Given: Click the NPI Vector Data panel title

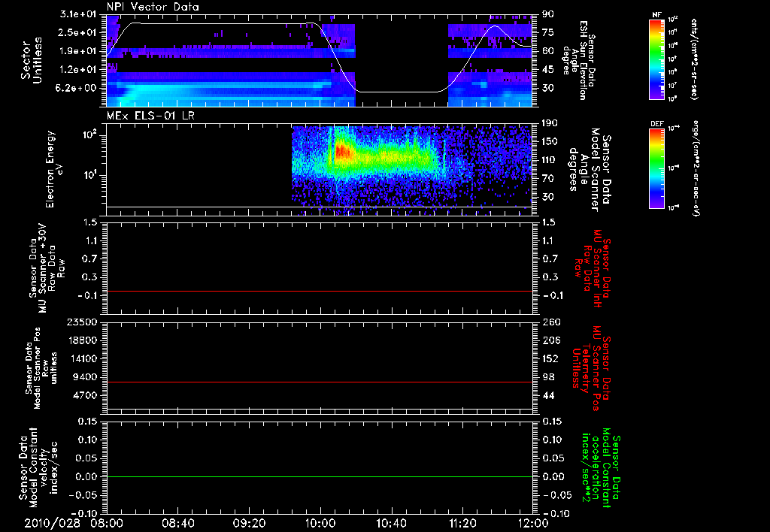Looking at the screenshot, I should (153, 7).
